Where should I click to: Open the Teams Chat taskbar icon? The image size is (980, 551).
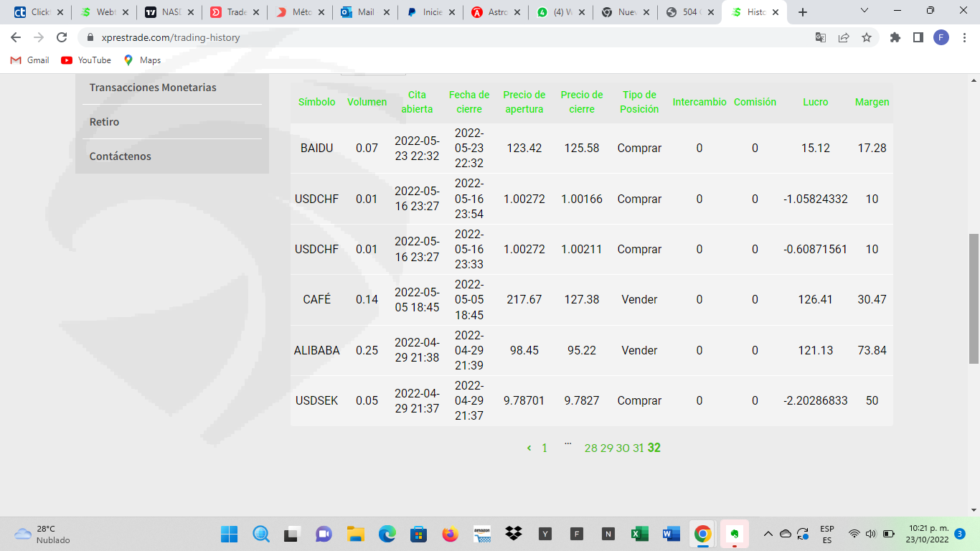pyautogui.click(x=324, y=534)
